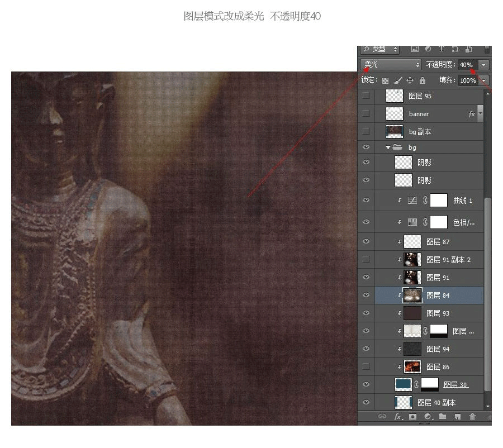The height and width of the screenshot is (448, 503).
Task: Filter layers by adjustment layer icon
Action: pos(428,49)
